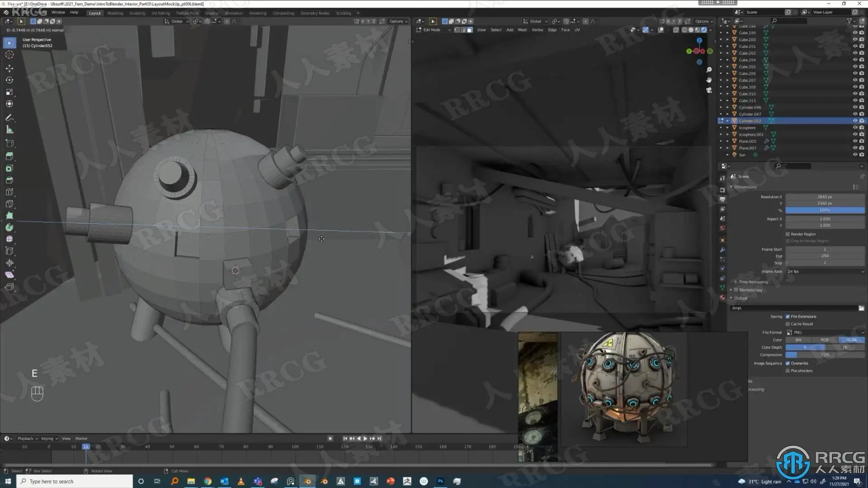The image size is (868, 488).
Task: Open the Modifier wrench properties tab
Action: 722,250
